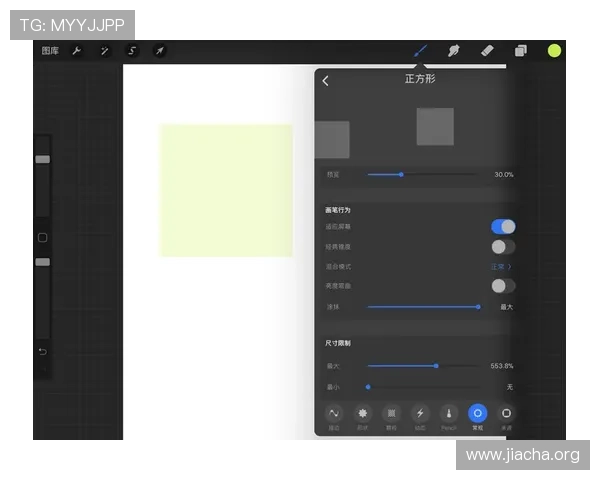Tap the square modifier button on sidebar
Viewport: 600px width, 480px height.
[42, 238]
